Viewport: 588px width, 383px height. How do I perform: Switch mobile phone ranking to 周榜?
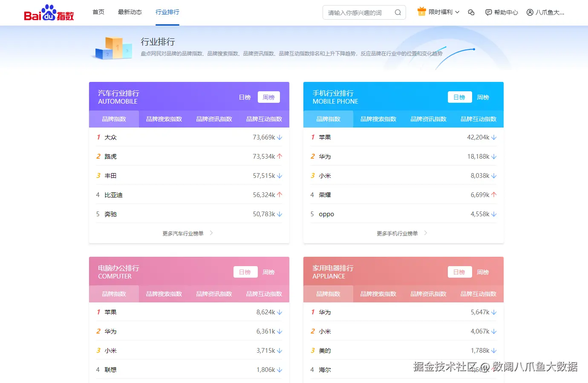pos(483,97)
